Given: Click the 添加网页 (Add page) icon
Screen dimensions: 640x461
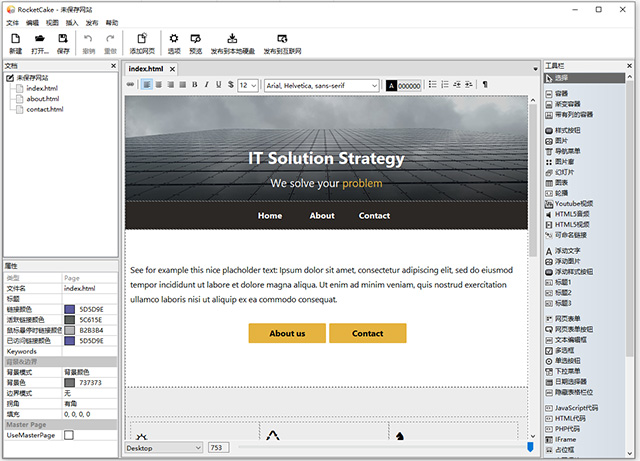Looking at the screenshot, I should (141, 38).
